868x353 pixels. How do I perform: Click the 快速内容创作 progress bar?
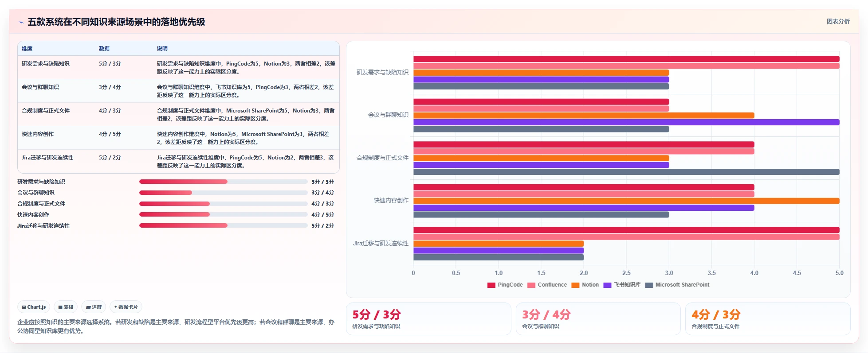click(223, 214)
